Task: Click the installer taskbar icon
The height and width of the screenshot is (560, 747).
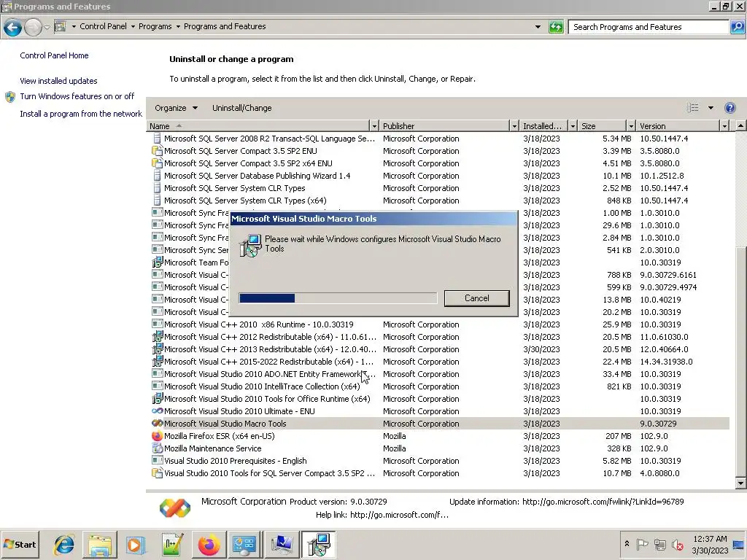Action: pyautogui.click(x=318, y=545)
